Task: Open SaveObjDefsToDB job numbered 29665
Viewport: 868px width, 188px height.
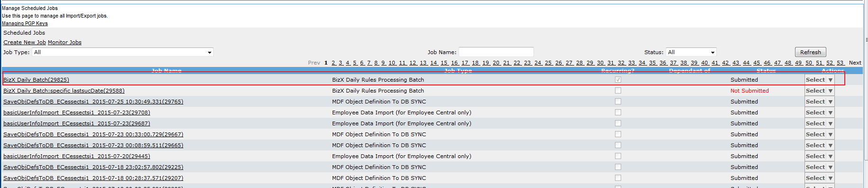Action: (x=93, y=145)
